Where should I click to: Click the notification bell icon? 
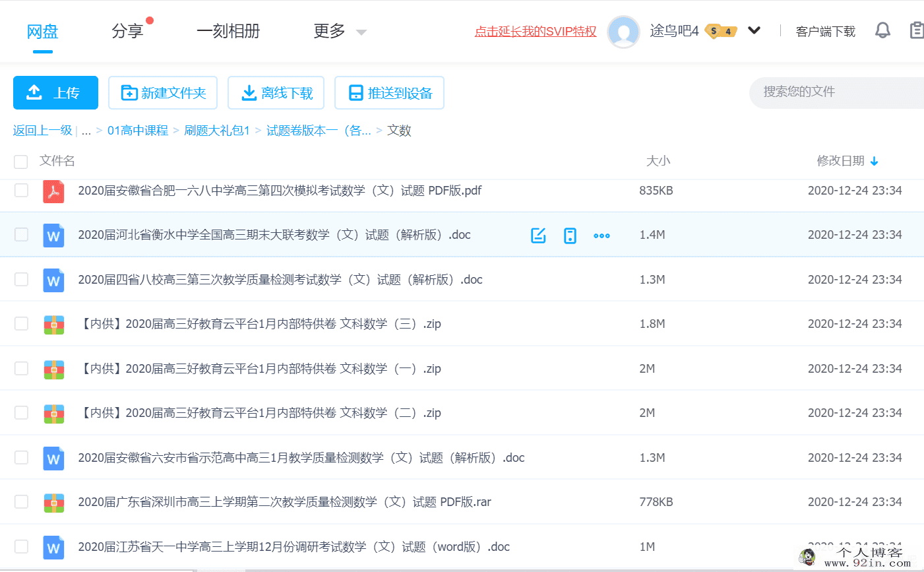[882, 30]
